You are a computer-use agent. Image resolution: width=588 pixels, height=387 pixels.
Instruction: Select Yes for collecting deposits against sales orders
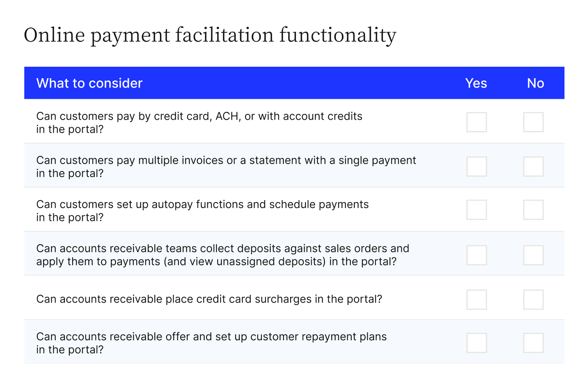[x=477, y=255]
